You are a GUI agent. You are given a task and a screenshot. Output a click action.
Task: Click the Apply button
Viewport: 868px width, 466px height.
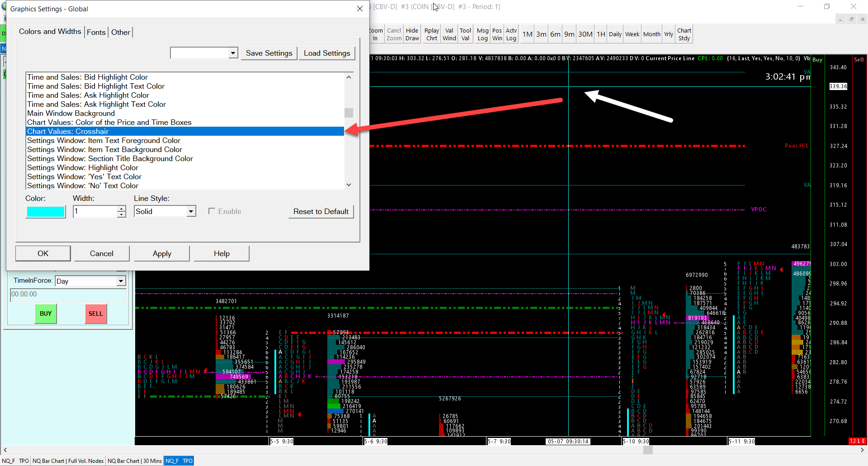(162, 253)
